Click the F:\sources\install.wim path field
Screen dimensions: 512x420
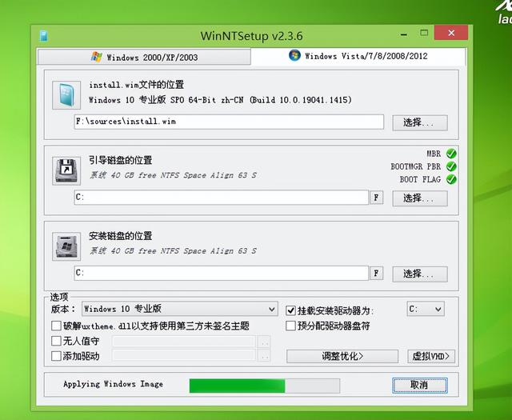pos(229,122)
